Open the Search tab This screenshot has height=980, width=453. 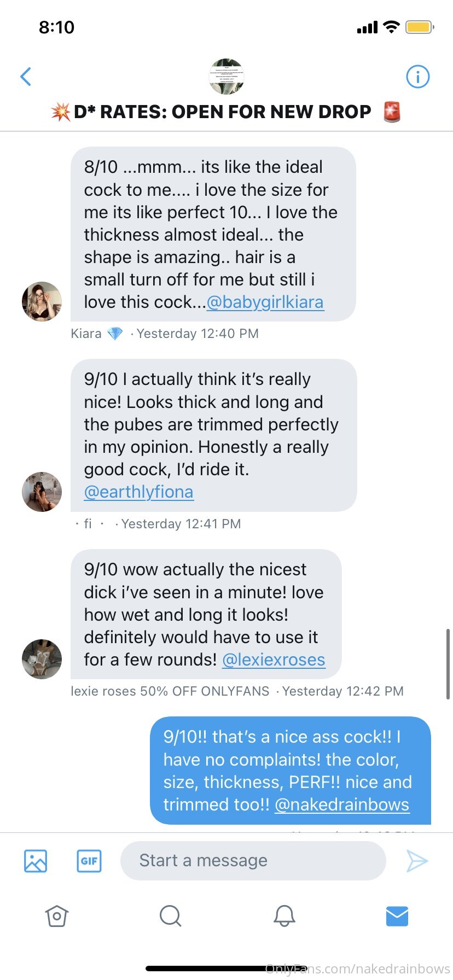[170, 916]
